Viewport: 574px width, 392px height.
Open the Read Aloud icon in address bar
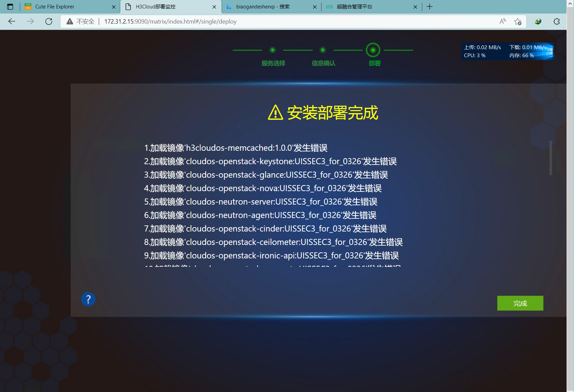click(x=503, y=22)
